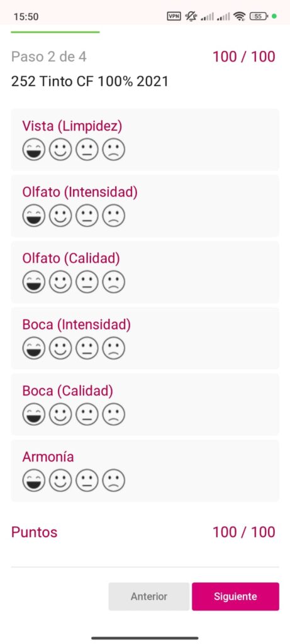290x644 pixels.
Task: Tap the battery indicator in status bar
Action: 259,16
